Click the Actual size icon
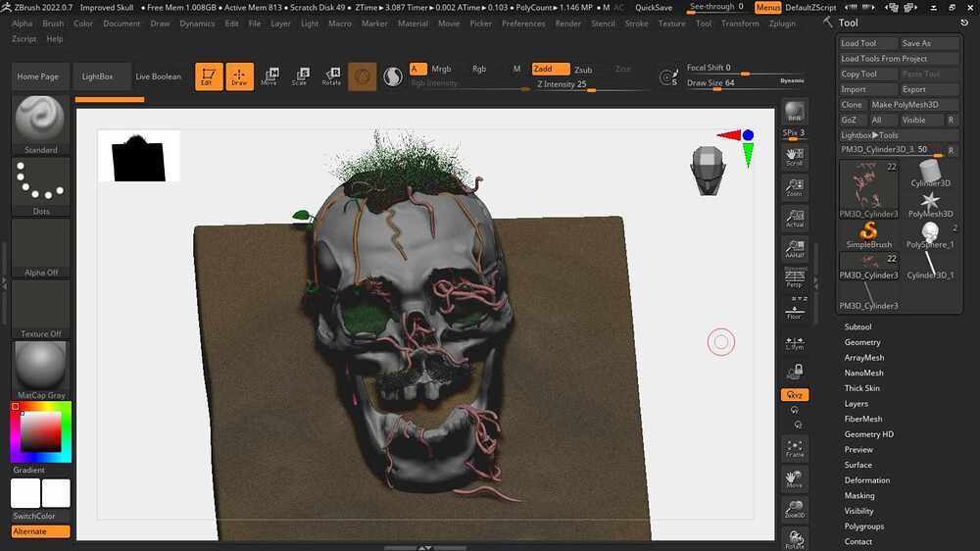The height and width of the screenshot is (551, 980). 795,219
